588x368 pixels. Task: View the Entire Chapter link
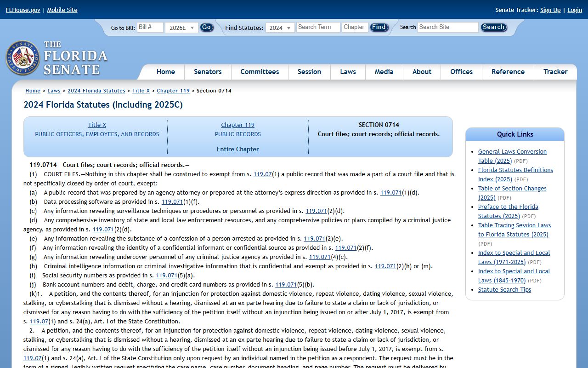click(x=238, y=149)
